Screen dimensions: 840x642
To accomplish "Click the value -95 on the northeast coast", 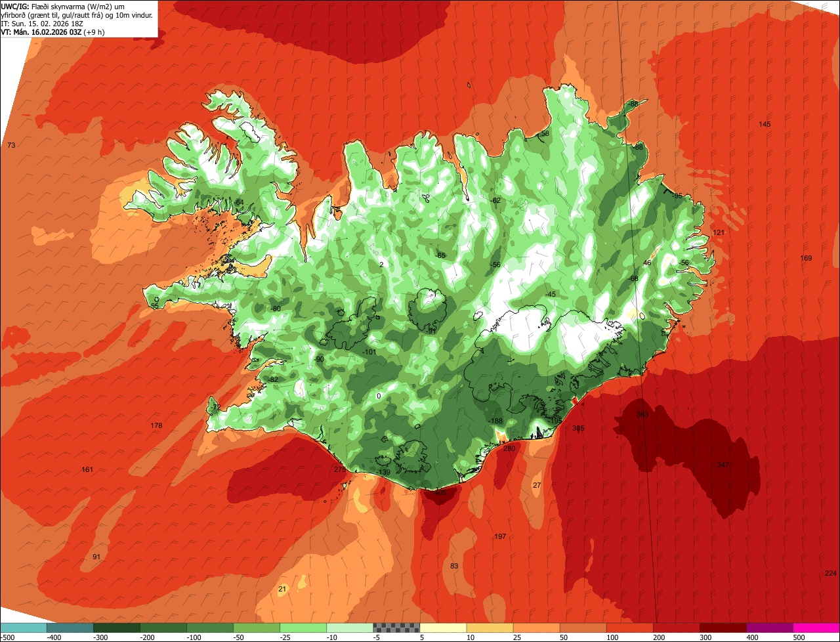I will pyautogui.click(x=677, y=196).
